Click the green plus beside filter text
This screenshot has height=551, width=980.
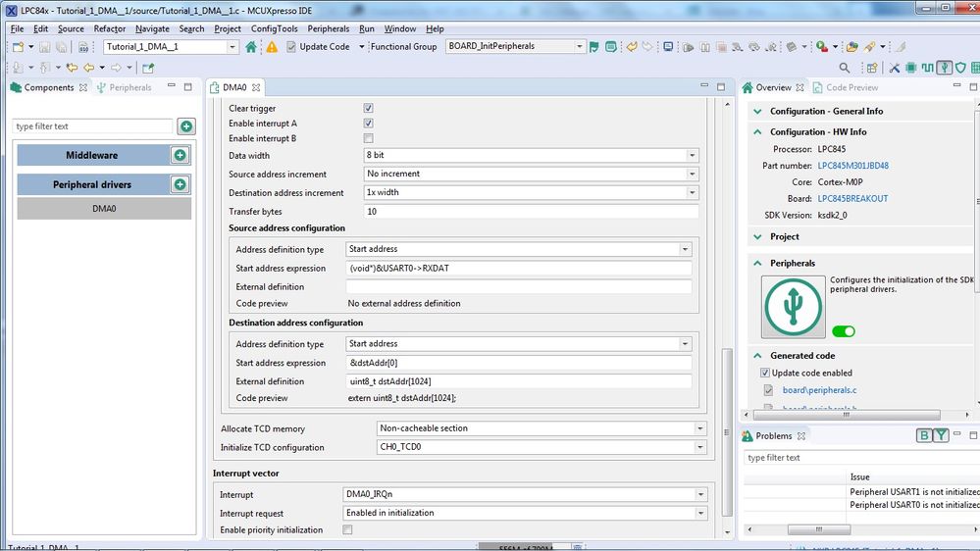click(186, 126)
